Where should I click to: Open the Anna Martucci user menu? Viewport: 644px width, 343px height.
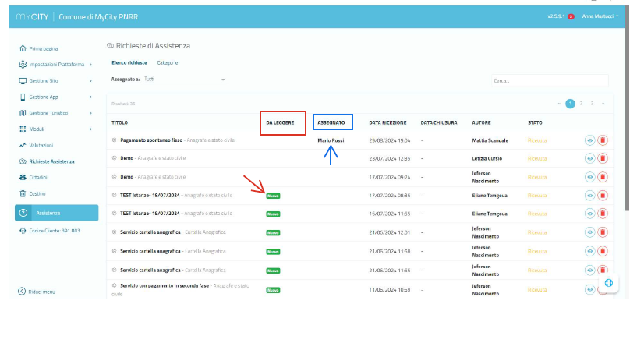click(x=600, y=16)
